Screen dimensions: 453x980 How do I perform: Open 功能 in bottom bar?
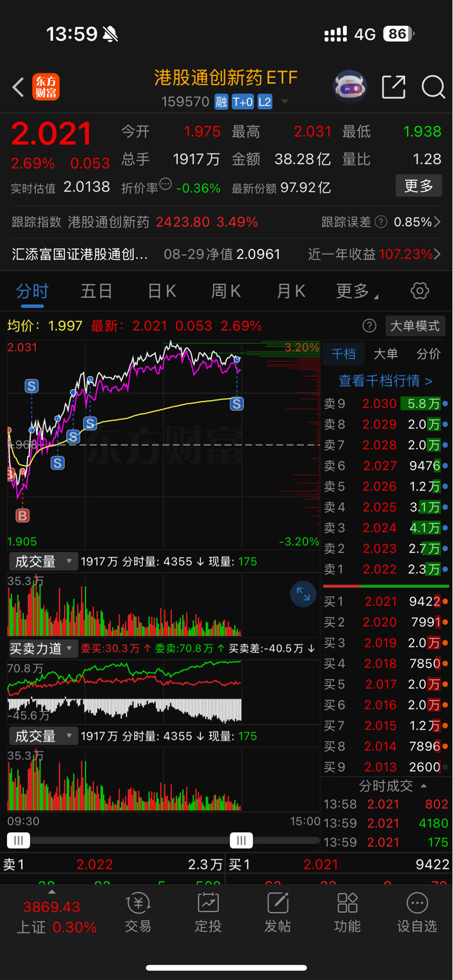[x=347, y=913]
